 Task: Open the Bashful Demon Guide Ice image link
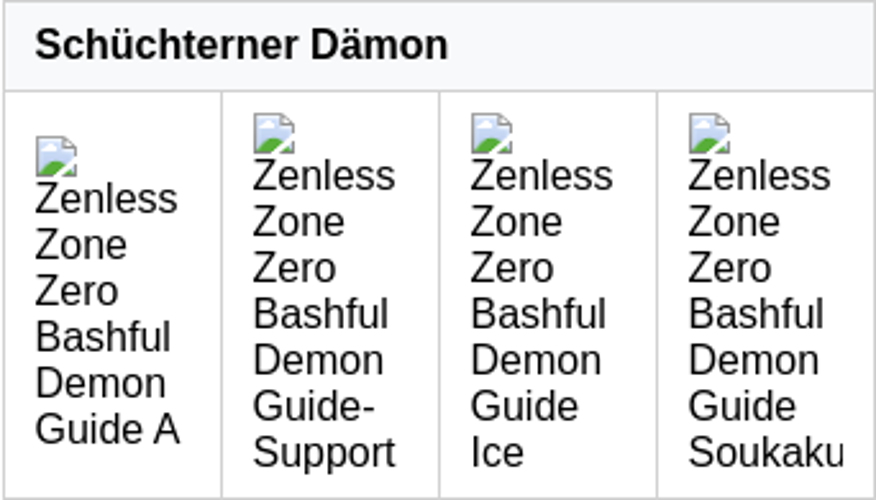coord(540,314)
